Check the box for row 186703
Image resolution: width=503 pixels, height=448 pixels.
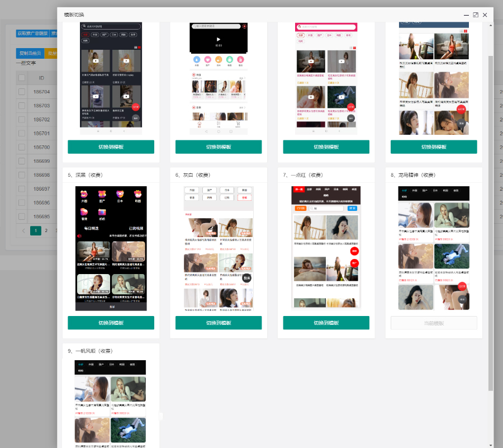[22, 106]
